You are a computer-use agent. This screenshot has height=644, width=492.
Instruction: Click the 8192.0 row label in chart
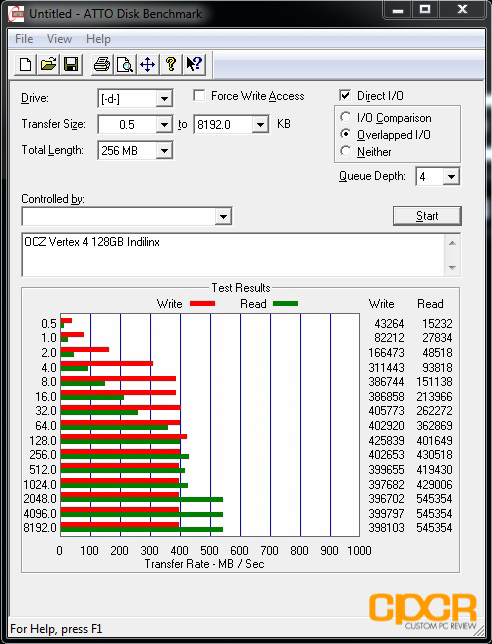point(40,527)
